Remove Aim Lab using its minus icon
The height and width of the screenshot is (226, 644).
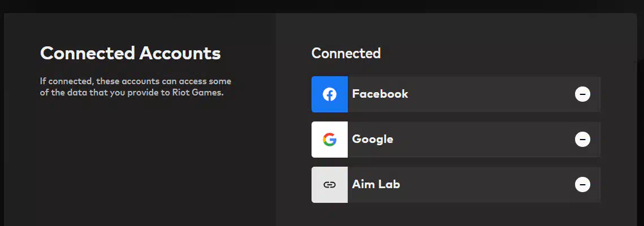tap(582, 185)
